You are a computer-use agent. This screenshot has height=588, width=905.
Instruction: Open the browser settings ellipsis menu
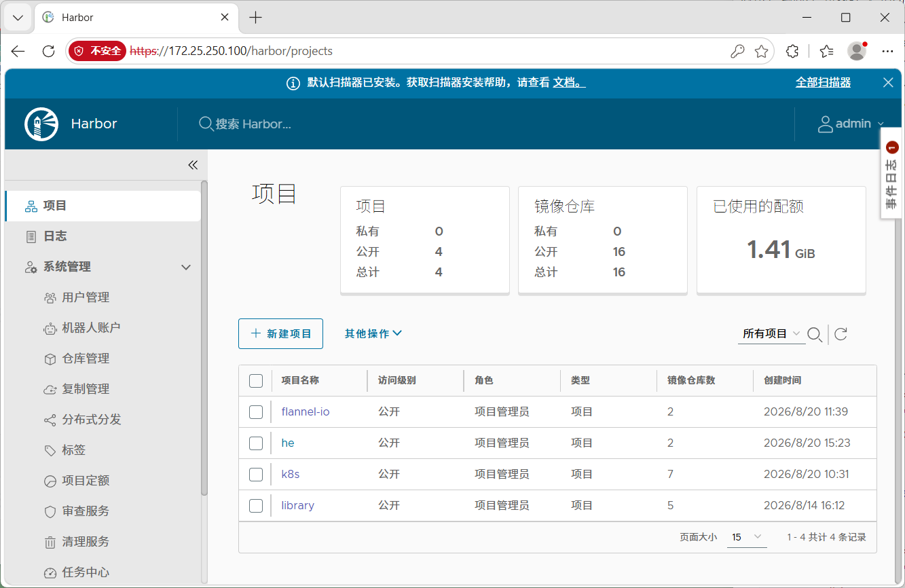coord(887,51)
